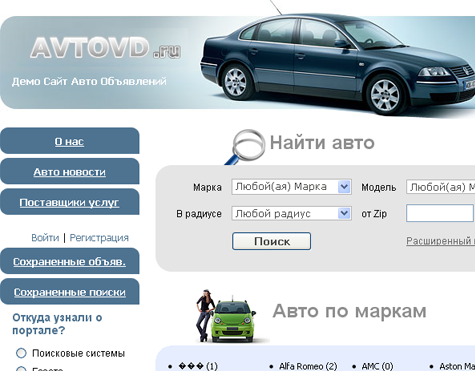
Task: Click the Откуда узнали о портале? poll heading
Action: pos(57,324)
